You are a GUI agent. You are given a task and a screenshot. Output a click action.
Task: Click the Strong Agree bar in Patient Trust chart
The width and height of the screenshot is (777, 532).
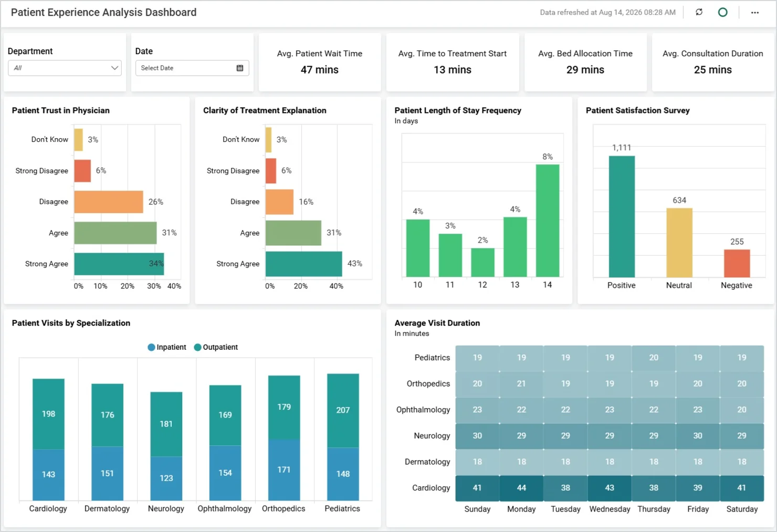(x=119, y=264)
